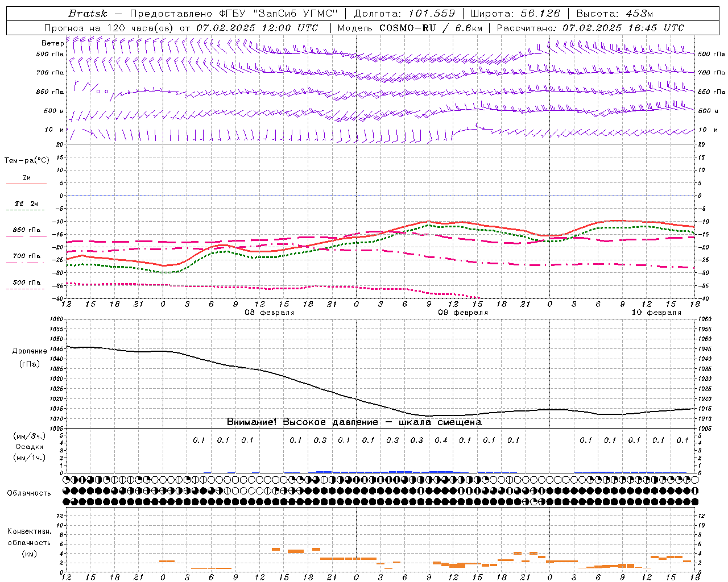Click the Рассчитано: 07.02.2025 16:45 UTC timestamp

tap(590, 28)
